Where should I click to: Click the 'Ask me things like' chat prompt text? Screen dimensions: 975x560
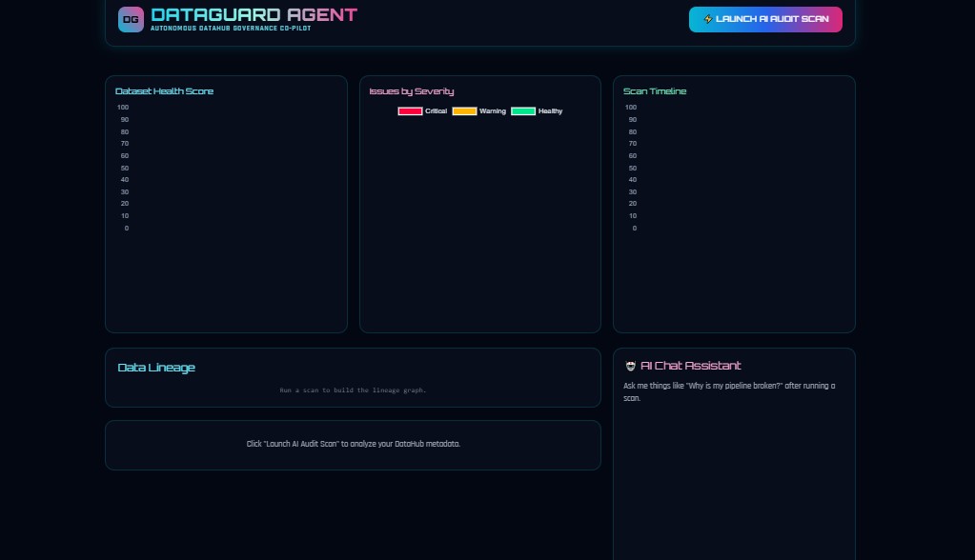click(729, 391)
